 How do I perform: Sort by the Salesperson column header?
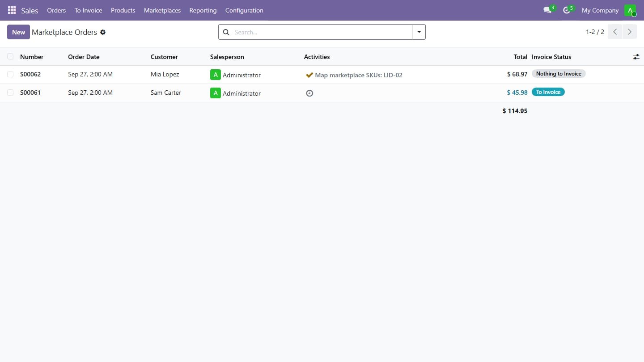(x=227, y=57)
